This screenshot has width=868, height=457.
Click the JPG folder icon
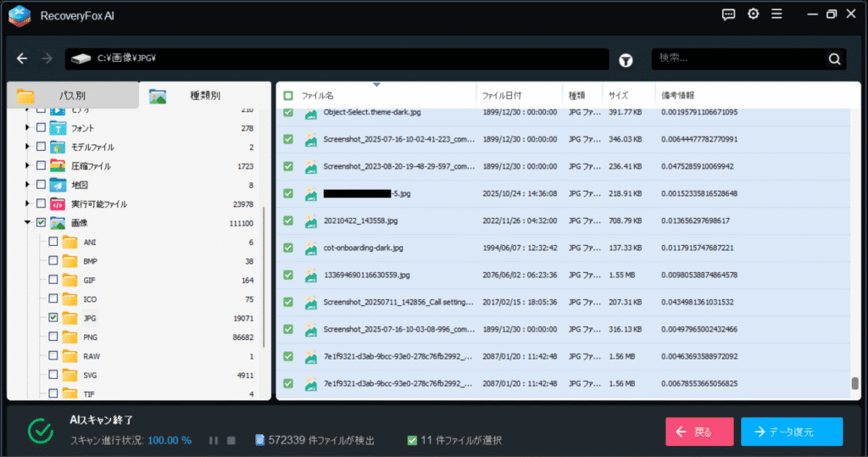click(70, 318)
